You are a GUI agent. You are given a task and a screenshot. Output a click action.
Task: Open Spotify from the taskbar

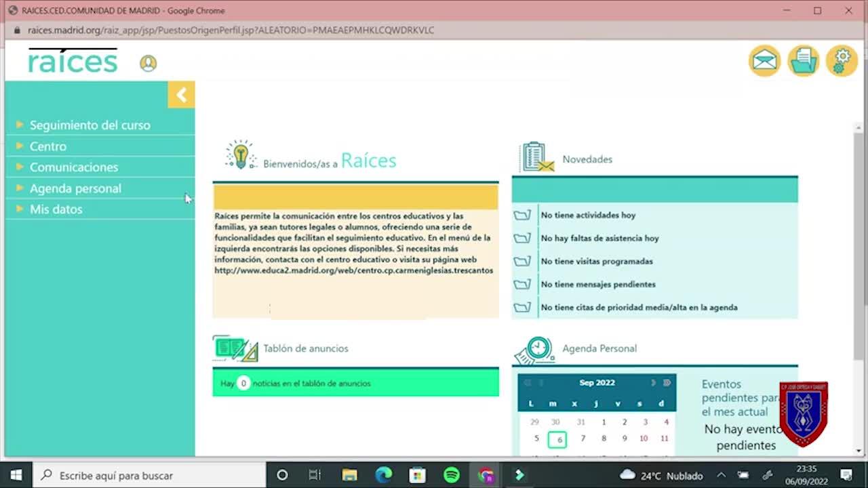452,475
